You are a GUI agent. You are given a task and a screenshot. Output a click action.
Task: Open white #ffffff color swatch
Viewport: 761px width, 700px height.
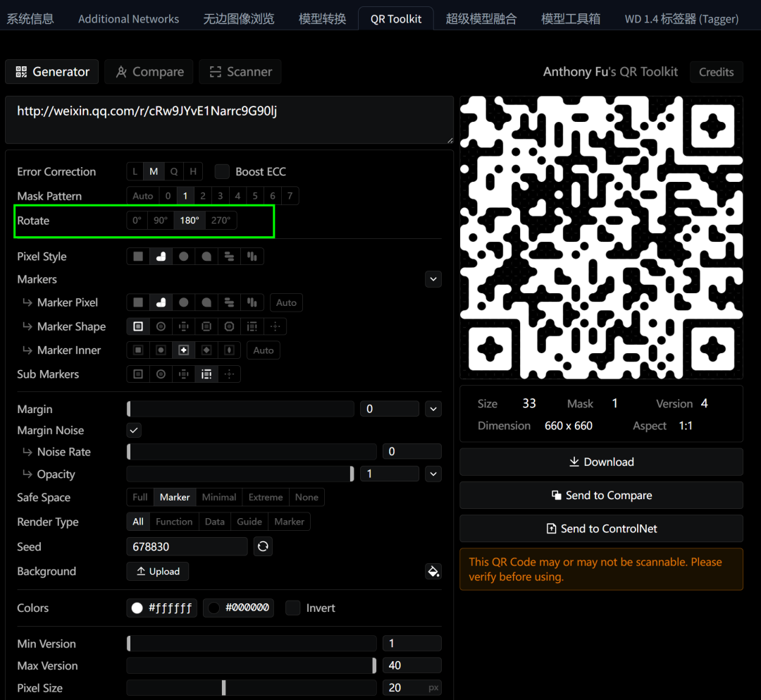pyautogui.click(x=161, y=608)
